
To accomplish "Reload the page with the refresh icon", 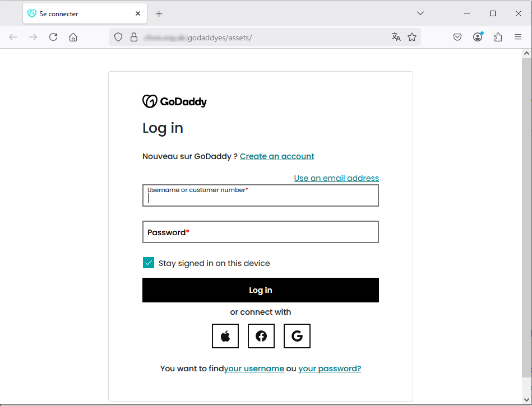I will coord(53,37).
